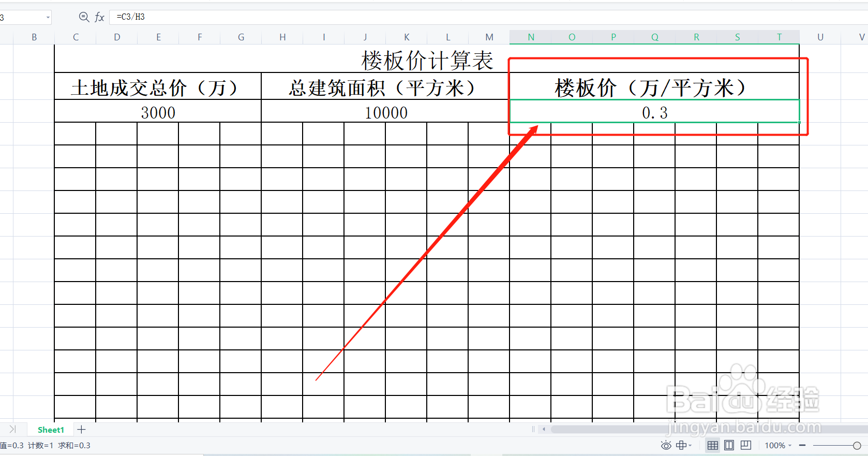Viewport: 868px width, 456px height.
Task: Select column O header
Action: pyautogui.click(x=572, y=37)
